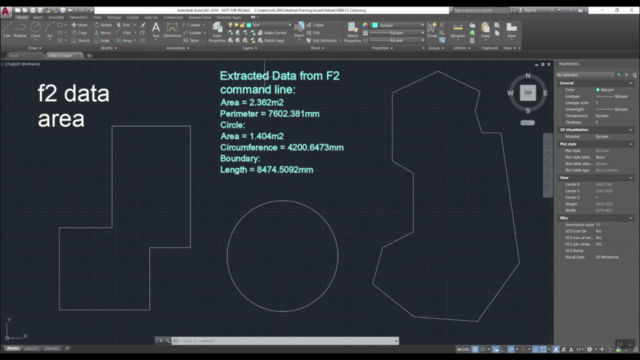
Task: Insert a Table annotation
Action: (x=191, y=40)
